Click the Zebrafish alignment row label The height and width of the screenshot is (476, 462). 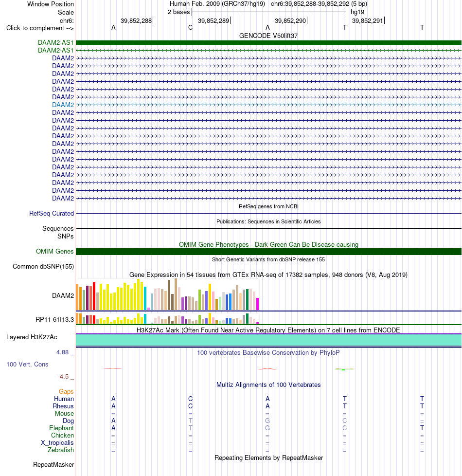(x=61, y=450)
